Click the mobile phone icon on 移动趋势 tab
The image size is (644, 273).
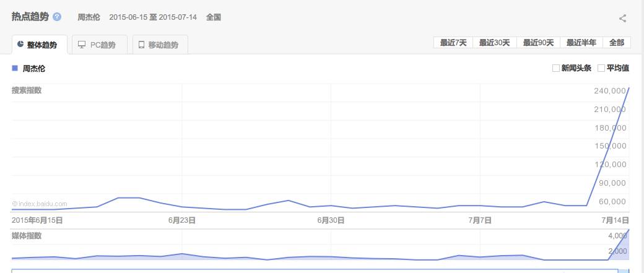[x=141, y=45]
